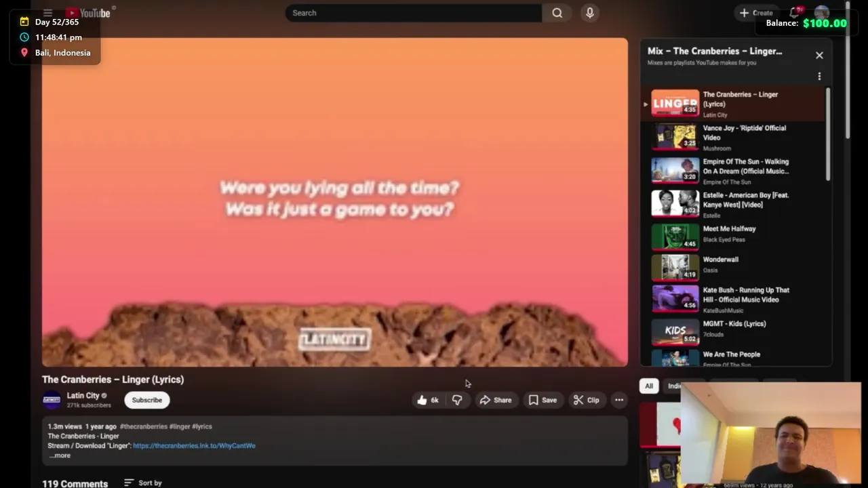Click the search magnifier button
868x488 pixels.
(x=557, y=13)
